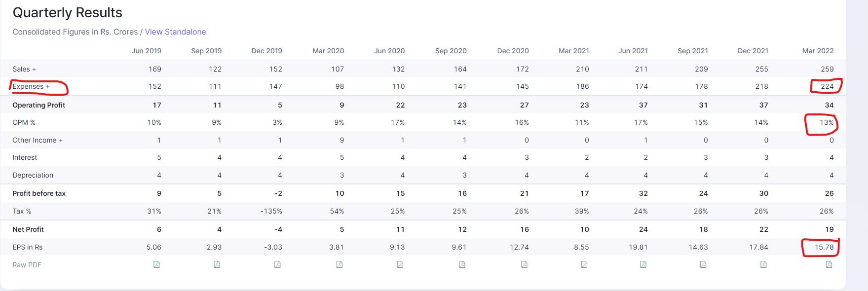Click the Mar 2022 EPS value 15.78
Image resolution: width=868 pixels, height=291 pixels.
pos(824,248)
